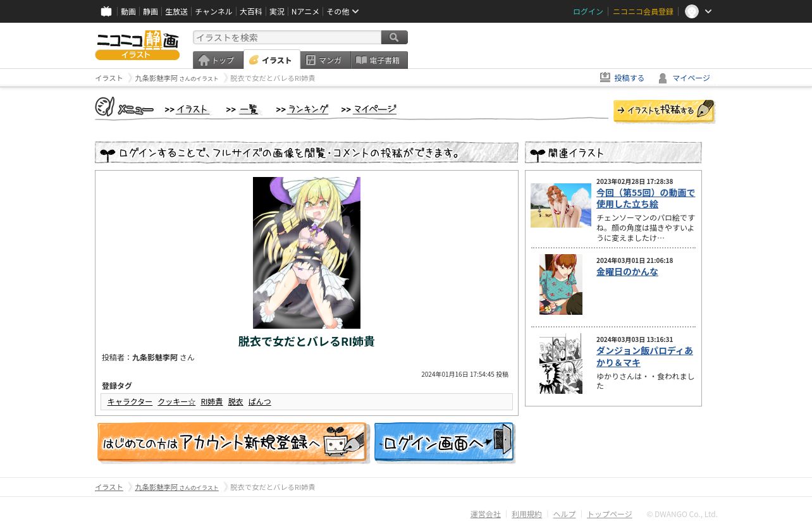This screenshot has width=812, height=531.
Task: Click the post date 2024年01月16日 17:54:45
Action: point(458,374)
